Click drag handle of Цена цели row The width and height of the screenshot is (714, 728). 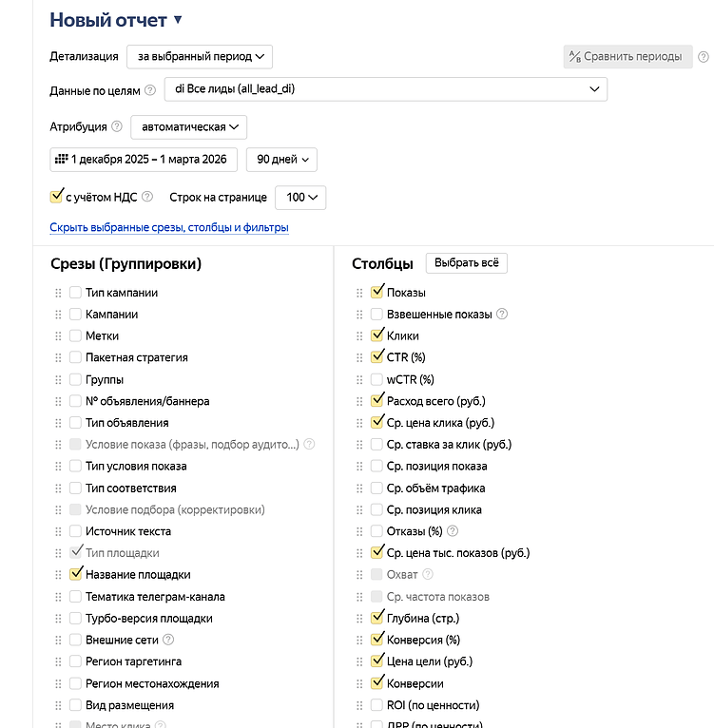pos(359,661)
